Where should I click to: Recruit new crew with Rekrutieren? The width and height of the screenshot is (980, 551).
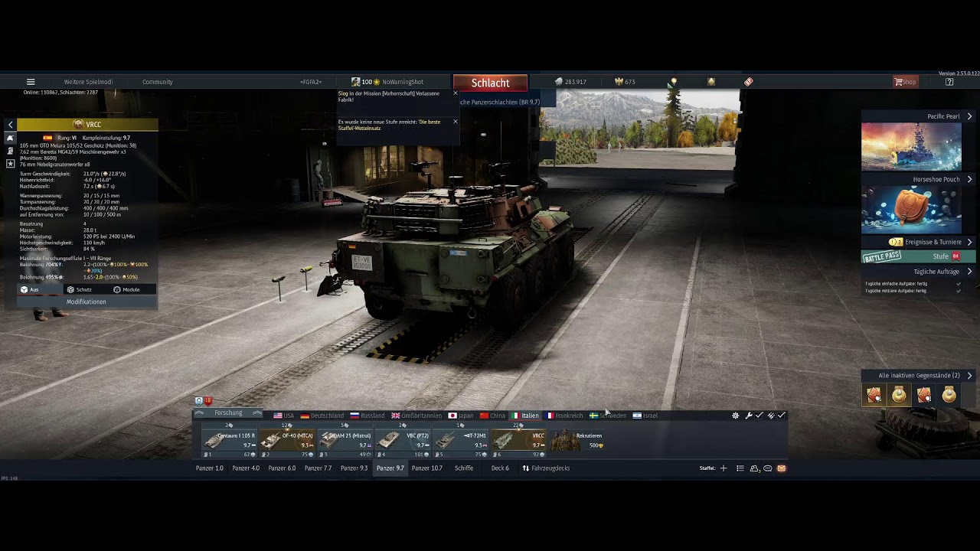click(577, 440)
